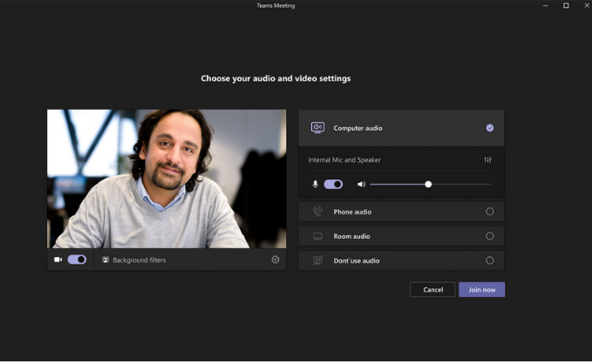This screenshot has height=364, width=592.
Task: Open video device settings gear icon
Action: coord(276,260)
